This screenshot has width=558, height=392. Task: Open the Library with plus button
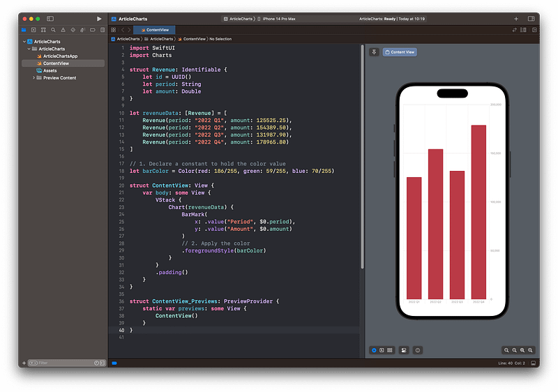(x=516, y=19)
